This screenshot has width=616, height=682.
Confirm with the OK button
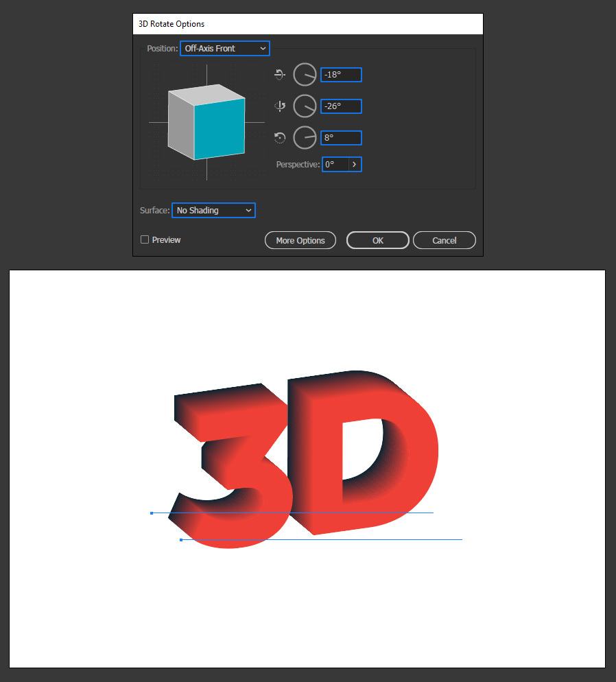(x=378, y=241)
